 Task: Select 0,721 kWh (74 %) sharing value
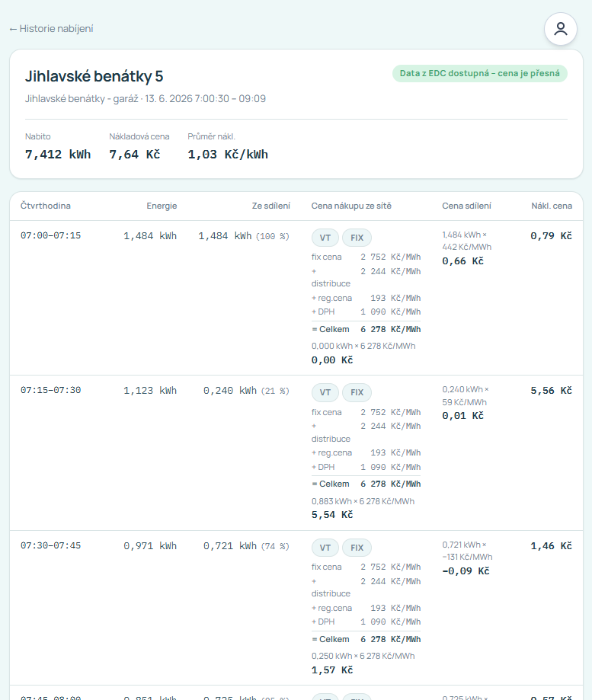click(246, 546)
